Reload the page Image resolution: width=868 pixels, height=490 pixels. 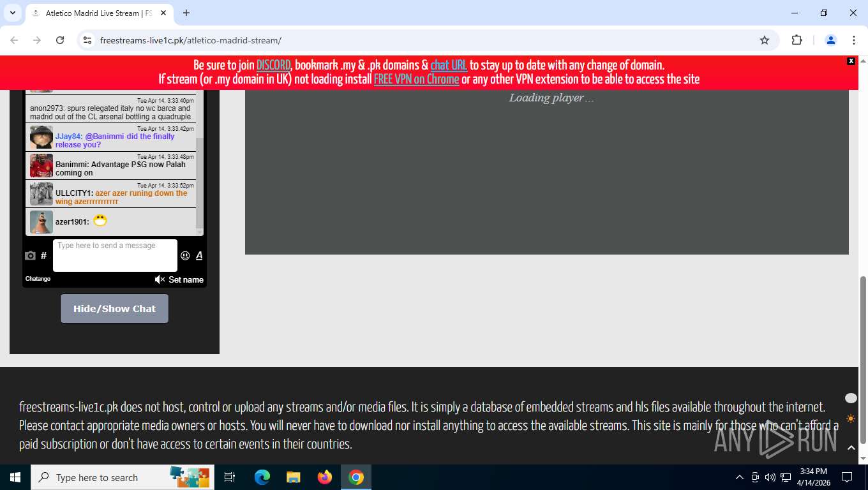[x=60, y=40]
